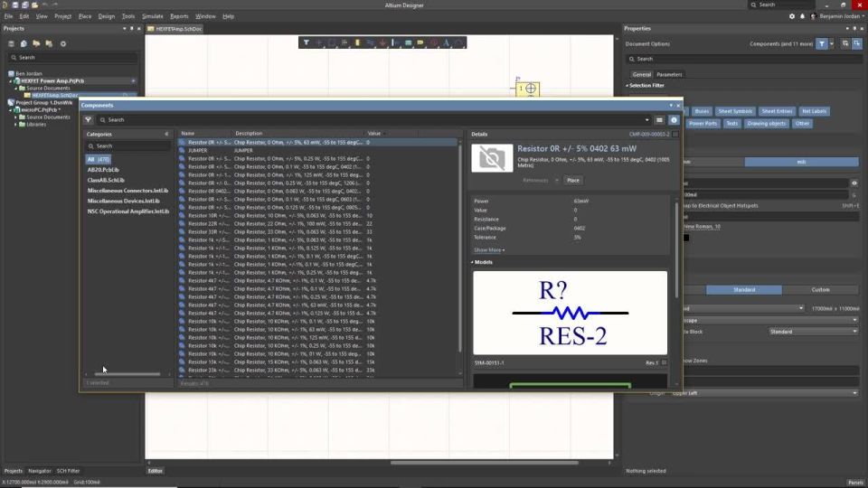The image size is (868, 488).
Task: Collapse the Categories pane arrow
Action: pyautogui.click(x=166, y=135)
